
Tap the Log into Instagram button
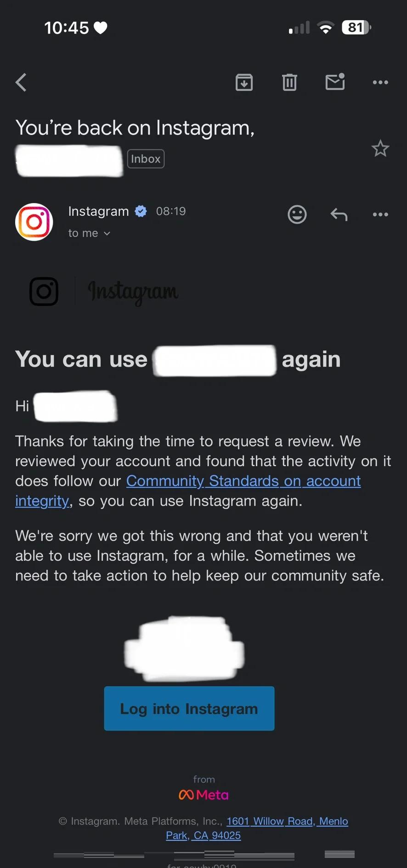[x=189, y=709]
